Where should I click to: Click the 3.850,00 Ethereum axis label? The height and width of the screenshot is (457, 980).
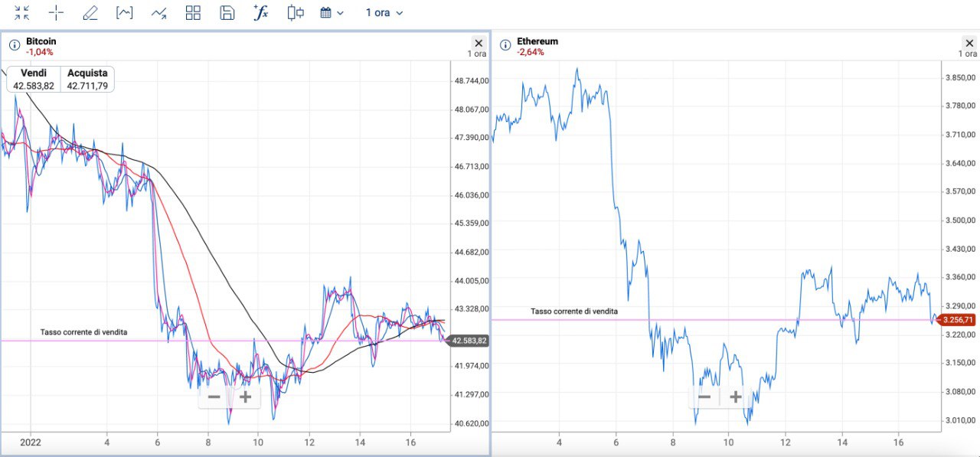(960, 77)
